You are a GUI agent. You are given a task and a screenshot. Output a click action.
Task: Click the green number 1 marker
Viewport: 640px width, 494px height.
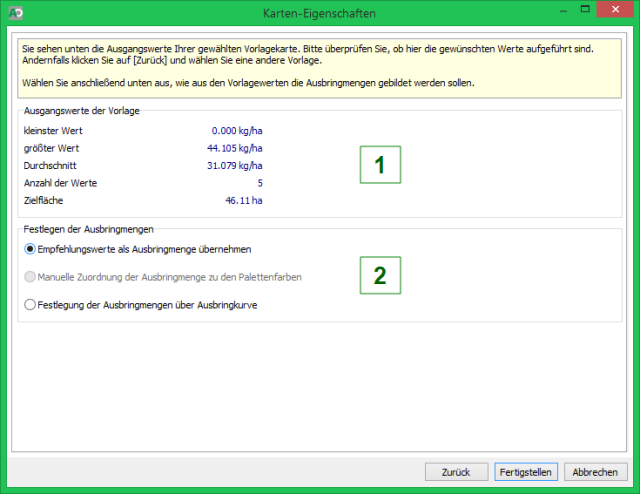click(x=379, y=166)
